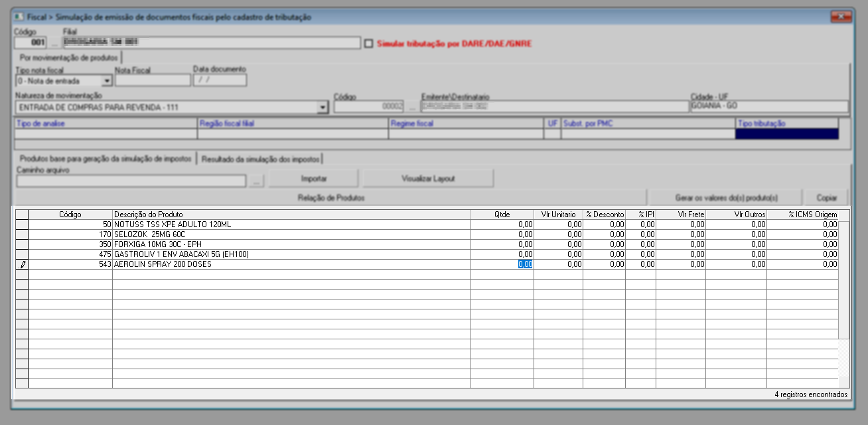Click the Vlr Outros column header
This screenshot has height=425, width=868.
736,214
